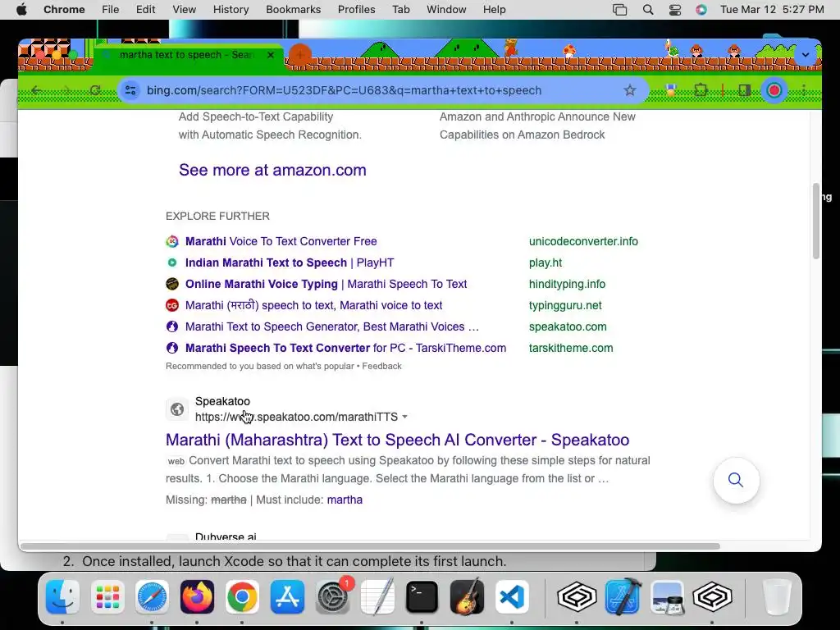Reload the Bing search page
The width and height of the screenshot is (840, 630).
point(95,90)
